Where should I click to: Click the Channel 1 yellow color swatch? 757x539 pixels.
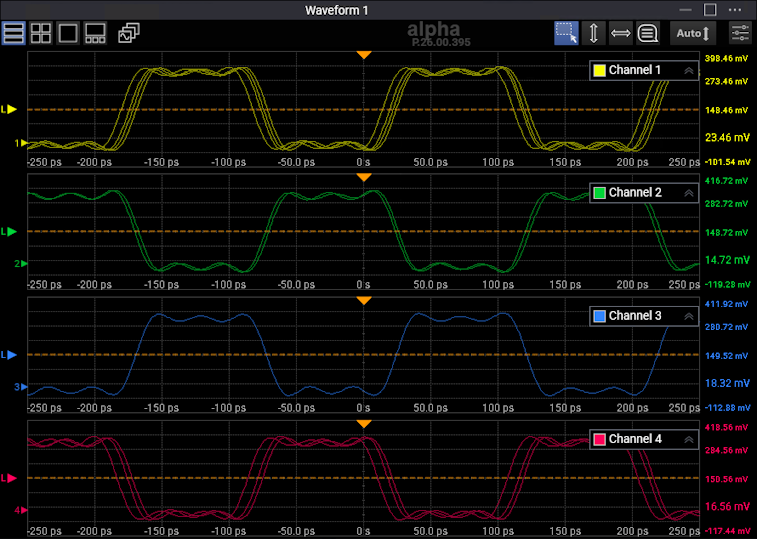[600, 71]
